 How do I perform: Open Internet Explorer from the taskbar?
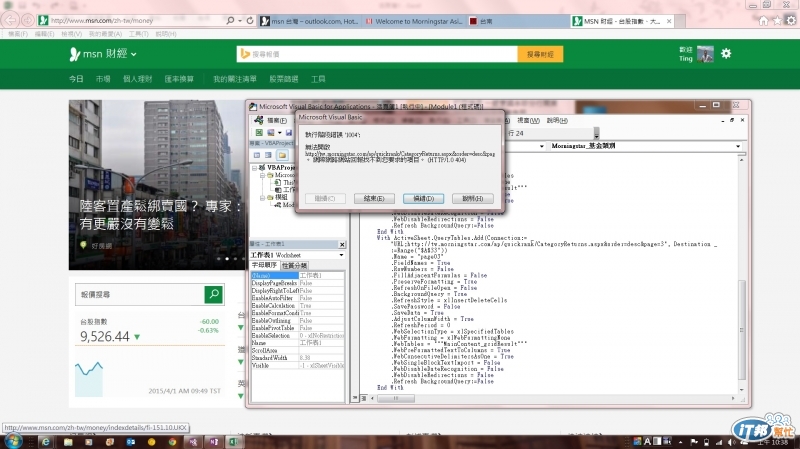tap(45, 442)
